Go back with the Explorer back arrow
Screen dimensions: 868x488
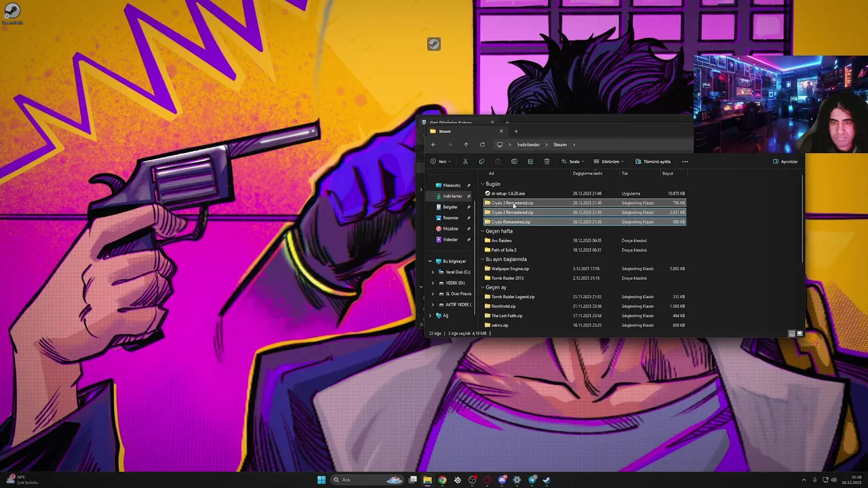pyautogui.click(x=433, y=144)
